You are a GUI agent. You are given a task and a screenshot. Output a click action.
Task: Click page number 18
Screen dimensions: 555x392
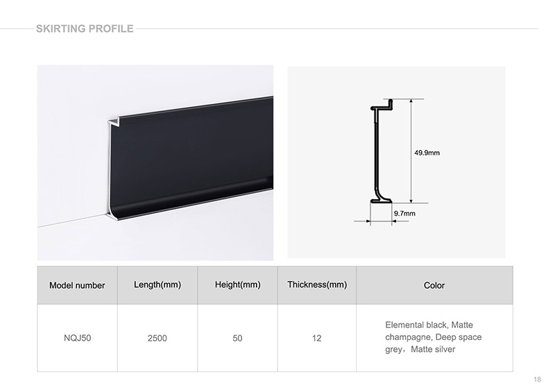(x=538, y=379)
